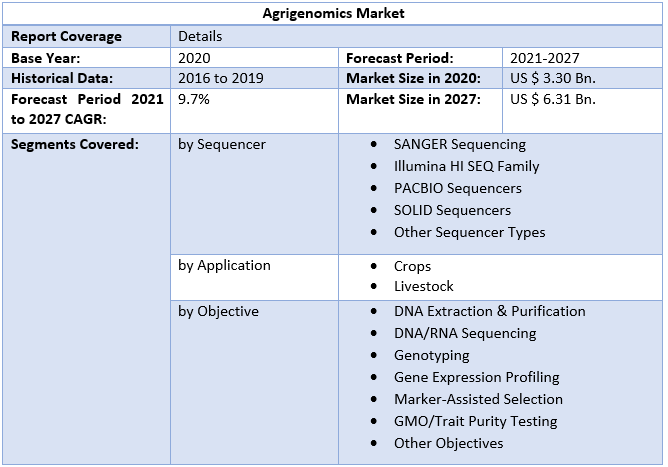Screen dimensions: 668x467
Task: Click SANGER Sequencing list item
Action: click(x=459, y=144)
